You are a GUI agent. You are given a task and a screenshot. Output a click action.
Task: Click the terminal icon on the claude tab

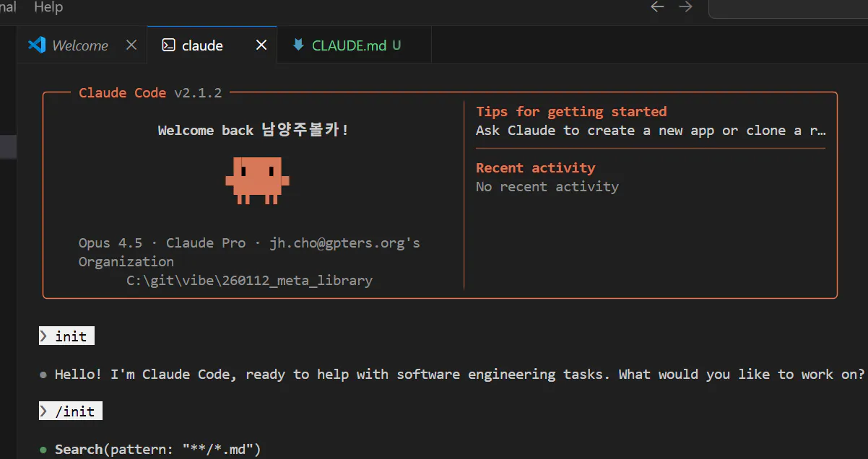coord(168,45)
